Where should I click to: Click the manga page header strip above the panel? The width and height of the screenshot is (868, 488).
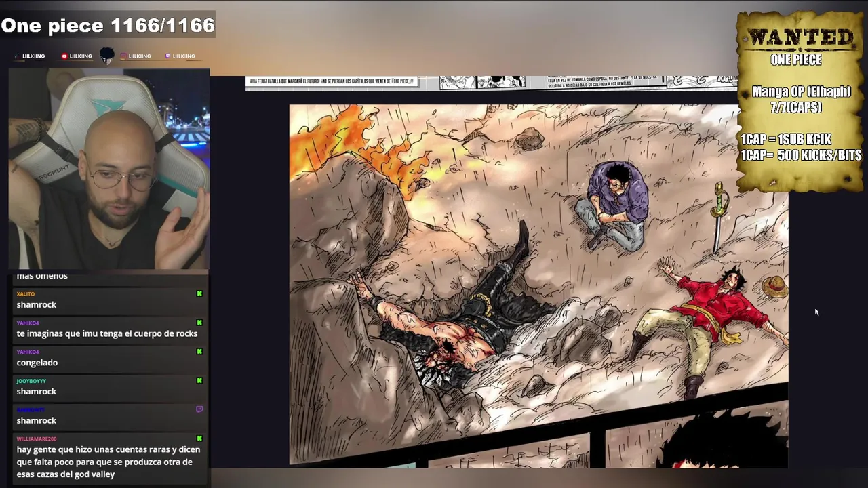pyautogui.click(x=491, y=82)
